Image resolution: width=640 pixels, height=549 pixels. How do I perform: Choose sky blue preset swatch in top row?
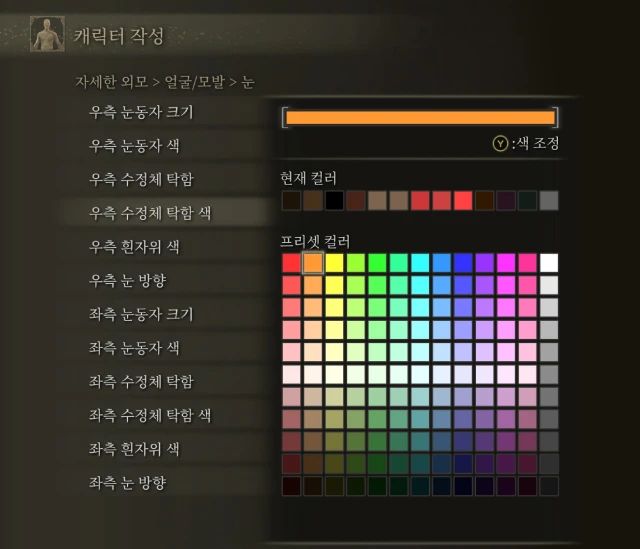pos(442,263)
